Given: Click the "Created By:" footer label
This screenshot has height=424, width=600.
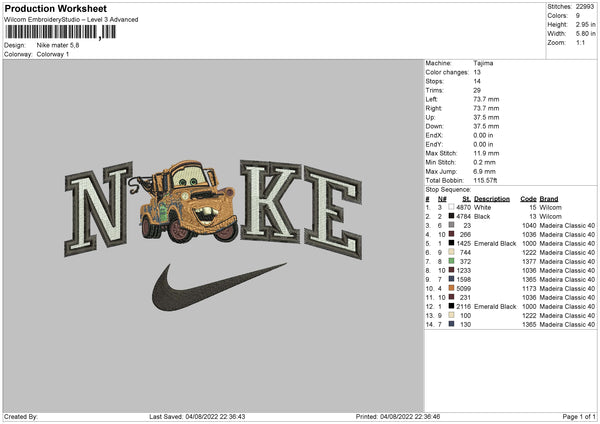Looking at the screenshot, I should (x=21, y=416).
